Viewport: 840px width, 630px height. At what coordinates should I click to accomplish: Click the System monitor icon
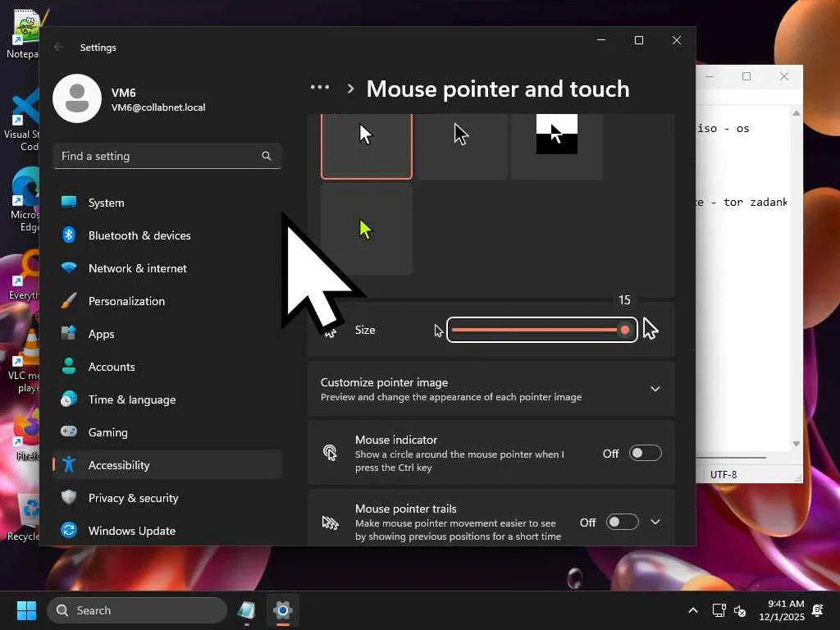[x=69, y=202]
